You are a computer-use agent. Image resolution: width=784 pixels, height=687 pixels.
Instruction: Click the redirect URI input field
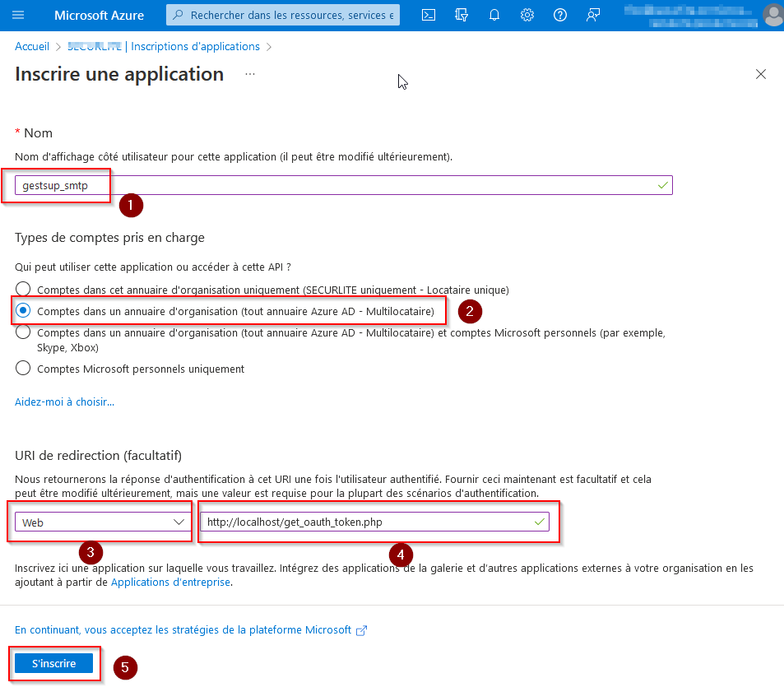(x=374, y=522)
